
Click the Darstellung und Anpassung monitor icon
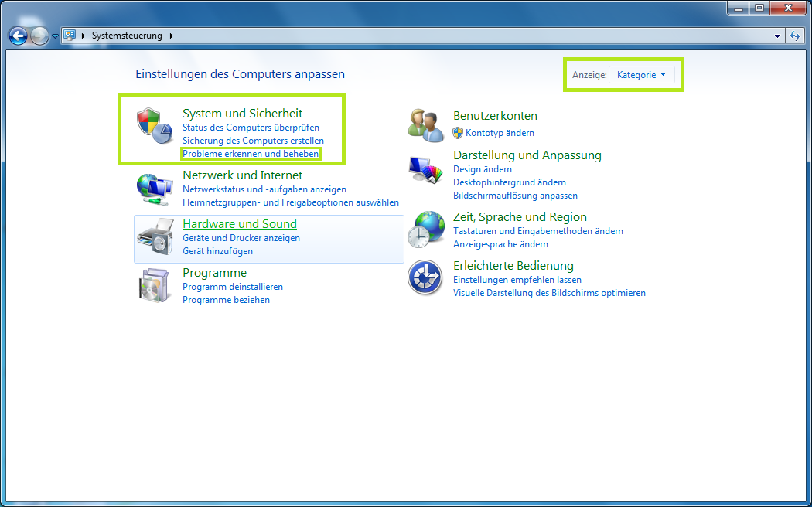(425, 170)
